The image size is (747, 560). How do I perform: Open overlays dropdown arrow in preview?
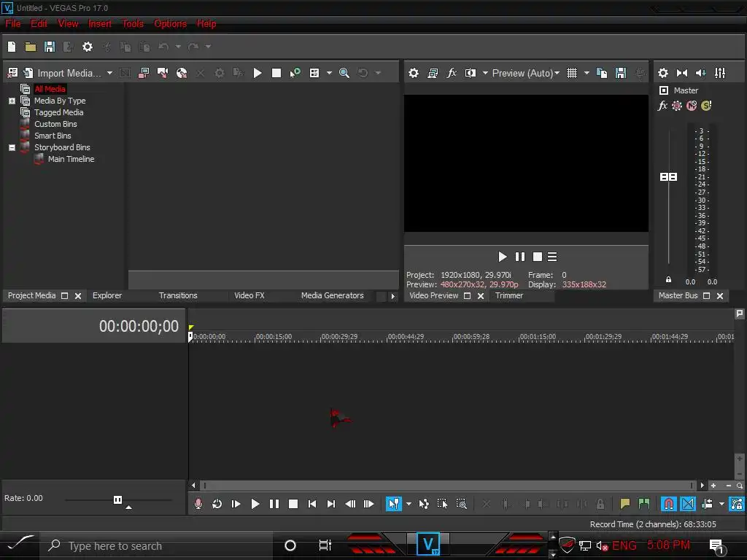tap(587, 73)
